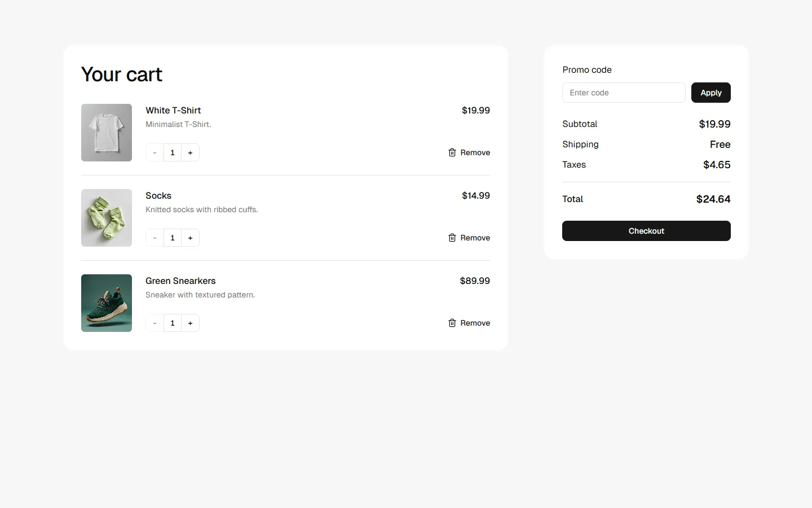Click the trash icon next to Green Snearkers
Viewport: 812px width, 508px height.
[452, 323]
